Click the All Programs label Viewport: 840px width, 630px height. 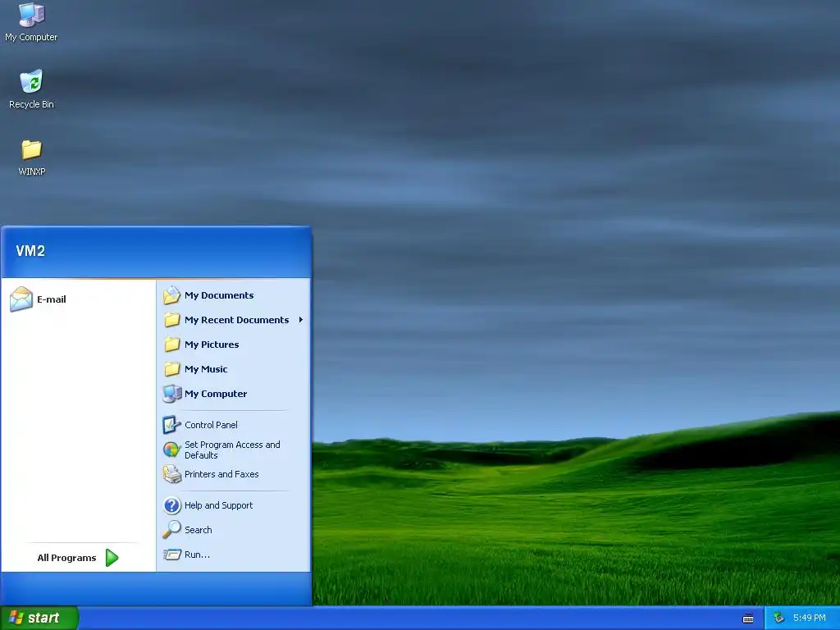pos(66,558)
